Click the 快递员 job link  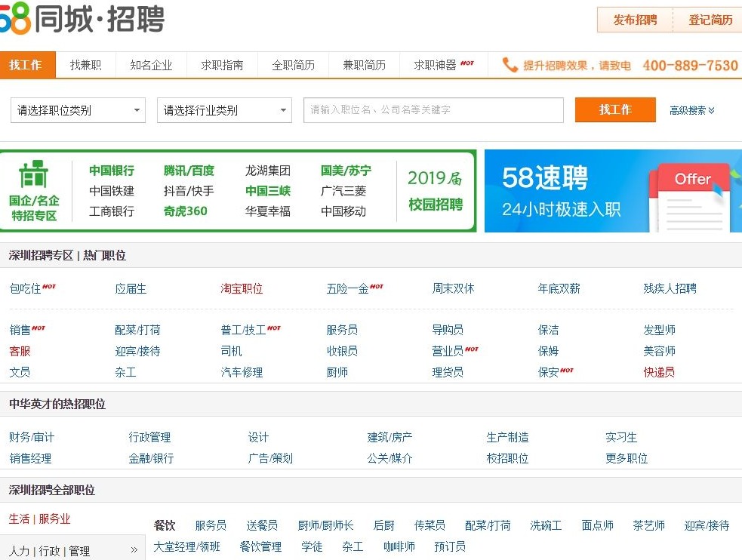tap(659, 372)
